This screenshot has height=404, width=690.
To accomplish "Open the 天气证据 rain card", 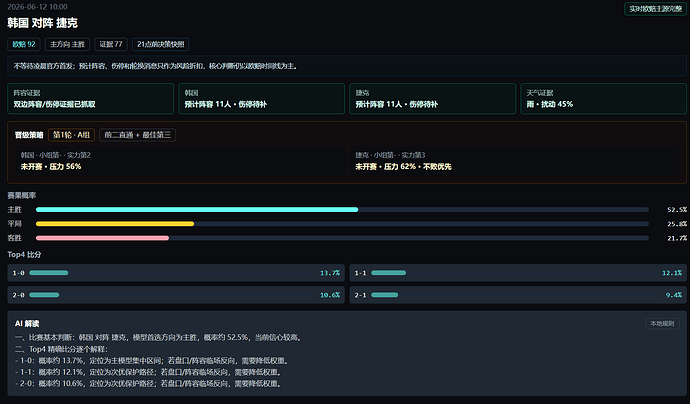I will (603, 99).
